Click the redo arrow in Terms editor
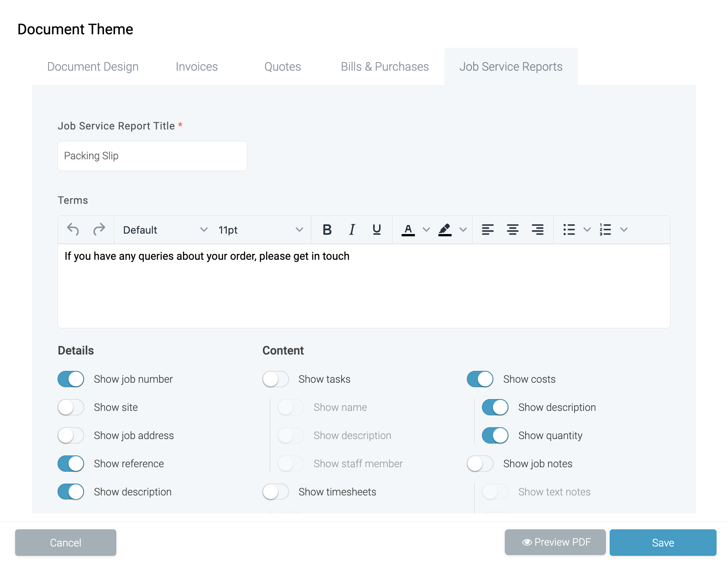The width and height of the screenshot is (728, 562). click(x=99, y=230)
